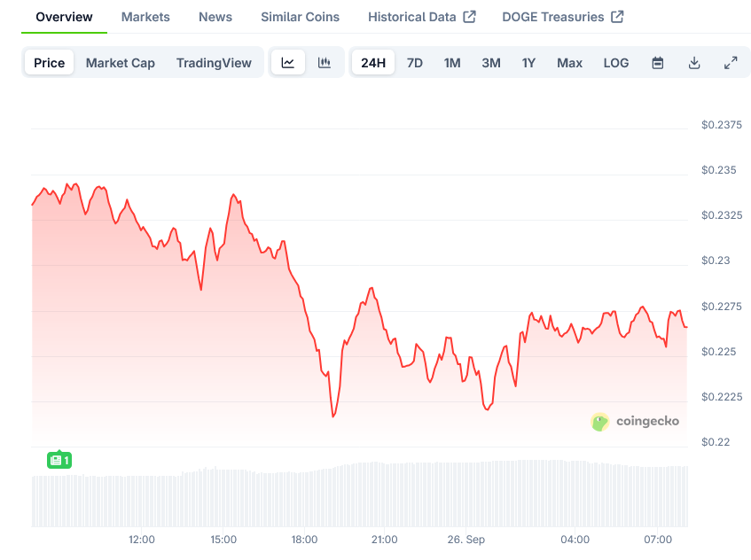The image size is (751, 560).
Task: Select the Market Cap chart mode
Action: click(121, 63)
